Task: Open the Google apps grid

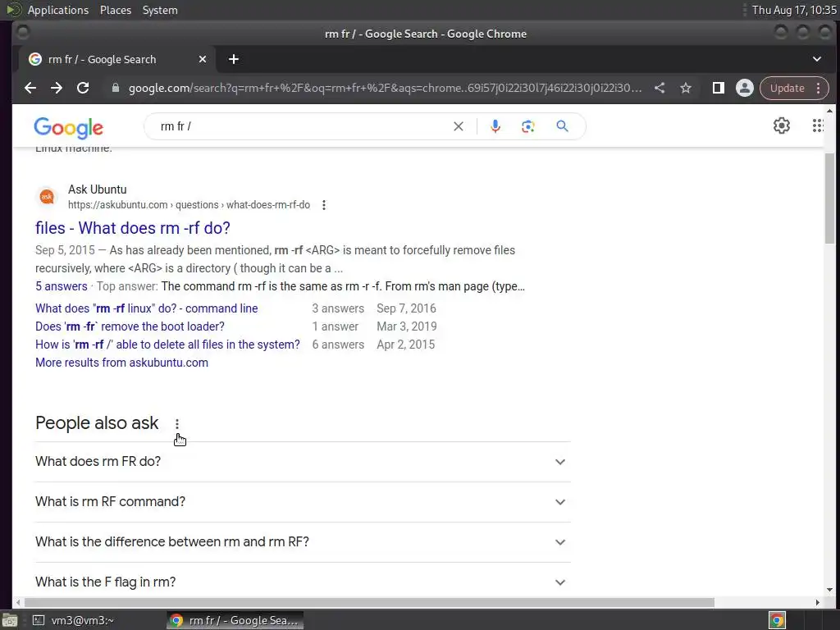Action: point(818,126)
